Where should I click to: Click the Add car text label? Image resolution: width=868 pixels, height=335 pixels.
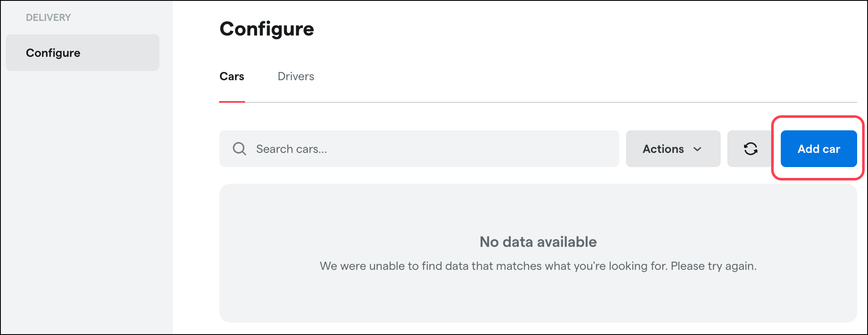pos(819,149)
